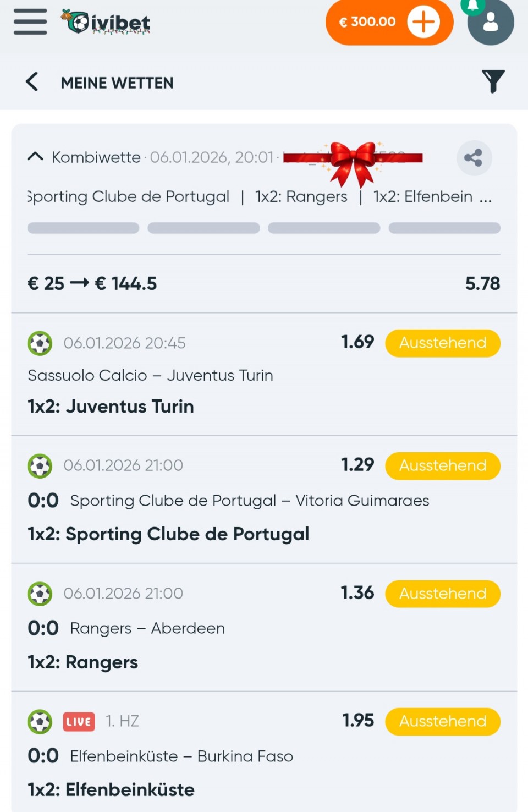Collapse the Kombiwette details chevron
The width and height of the screenshot is (528, 812).
[x=35, y=157]
